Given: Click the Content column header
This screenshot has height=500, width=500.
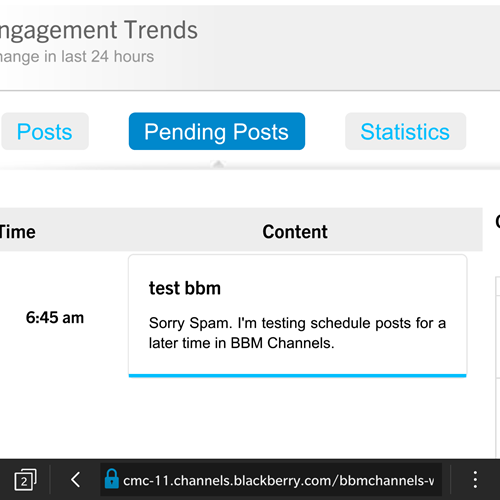Looking at the screenshot, I should (x=295, y=232).
